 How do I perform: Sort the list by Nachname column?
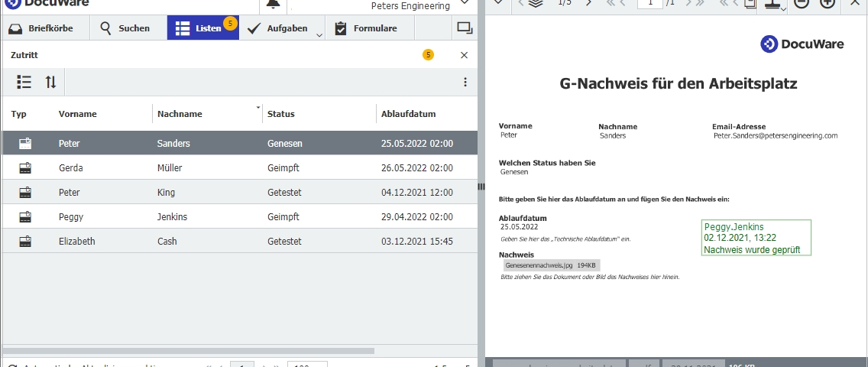pyautogui.click(x=180, y=114)
